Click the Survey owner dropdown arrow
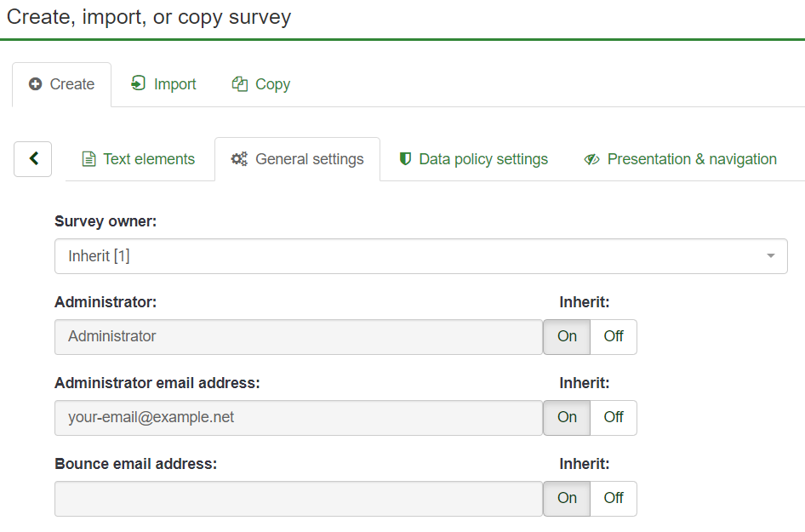Screen dimensions: 805x532 point(770,256)
